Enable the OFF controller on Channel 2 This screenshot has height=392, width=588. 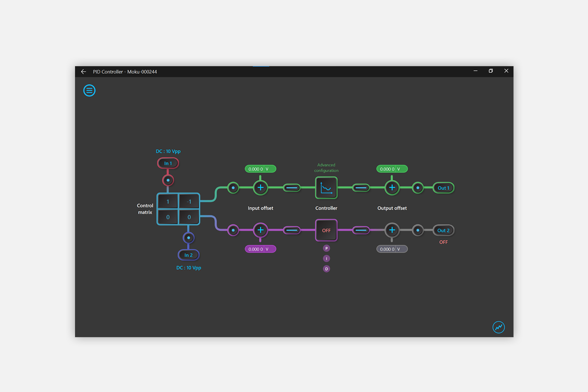326,230
